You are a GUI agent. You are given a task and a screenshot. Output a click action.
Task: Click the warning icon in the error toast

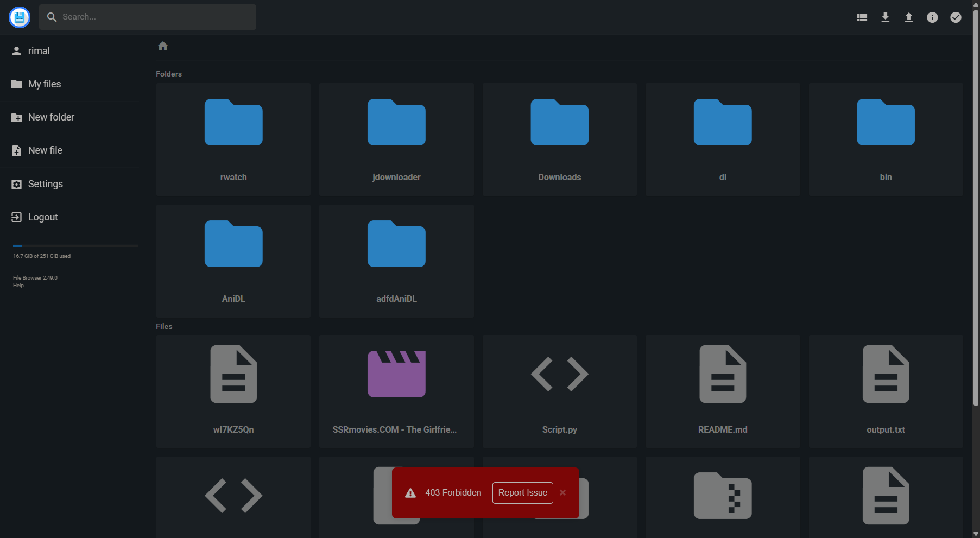[410, 493]
